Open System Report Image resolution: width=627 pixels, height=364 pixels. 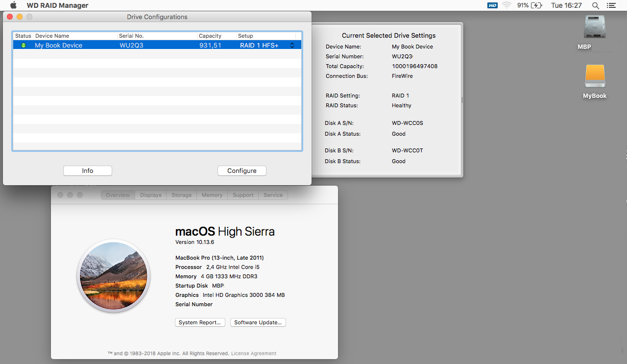coord(200,322)
